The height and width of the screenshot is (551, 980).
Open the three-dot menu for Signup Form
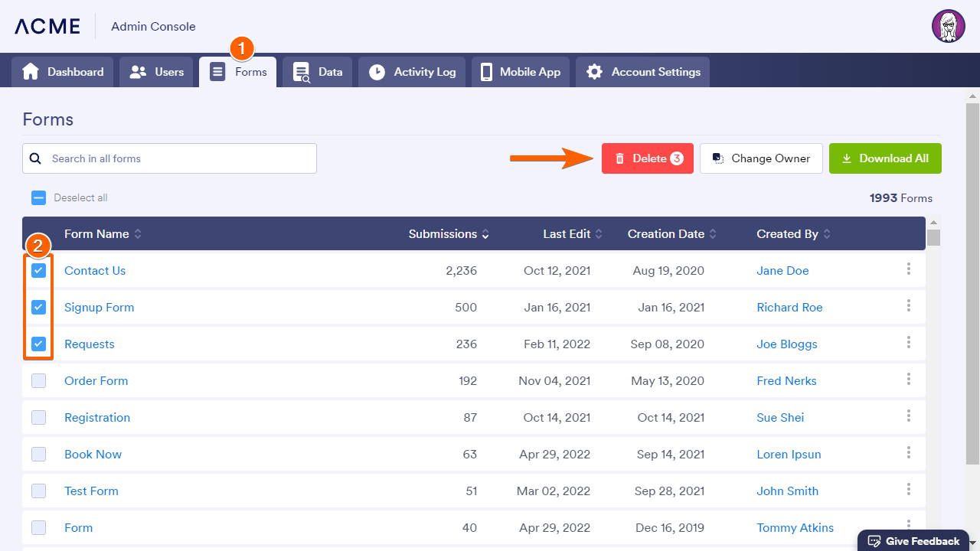[x=909, y=305]
